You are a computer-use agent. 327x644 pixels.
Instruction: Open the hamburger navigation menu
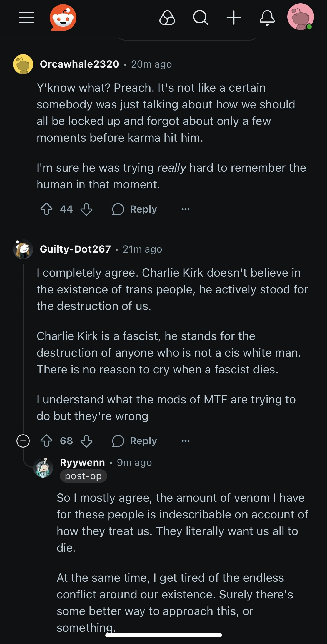26,18
